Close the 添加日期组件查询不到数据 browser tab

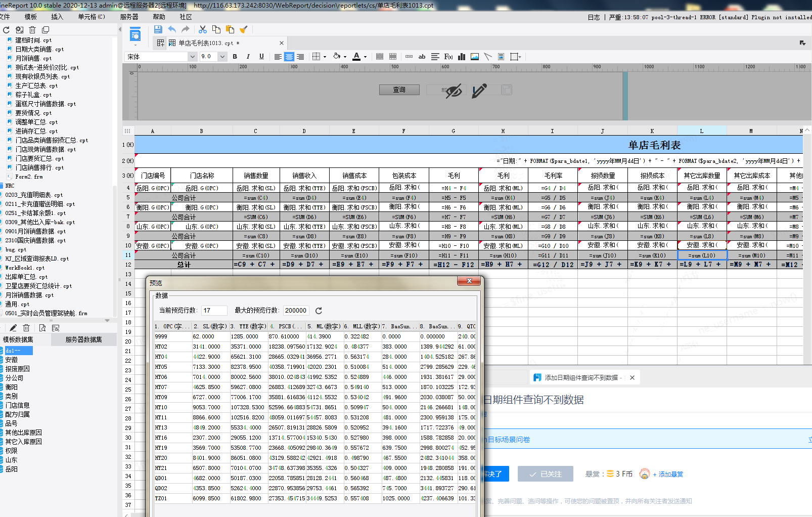[632, 377]
